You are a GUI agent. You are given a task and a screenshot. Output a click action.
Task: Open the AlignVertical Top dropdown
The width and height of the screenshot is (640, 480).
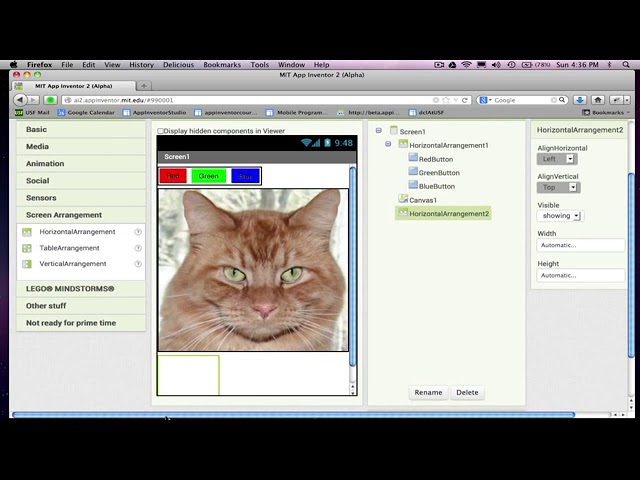coord(558,187)
